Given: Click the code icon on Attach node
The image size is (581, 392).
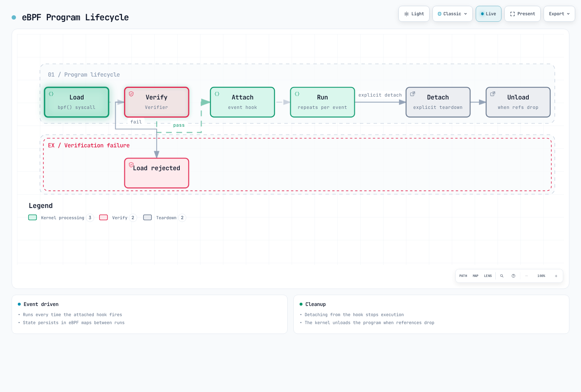Looking at the screenshot, I should point(217,94).
